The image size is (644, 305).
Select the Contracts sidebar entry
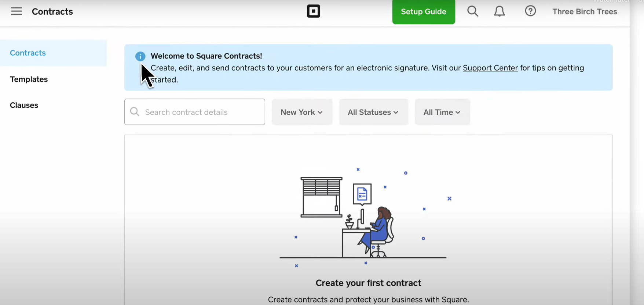point(28,53)
